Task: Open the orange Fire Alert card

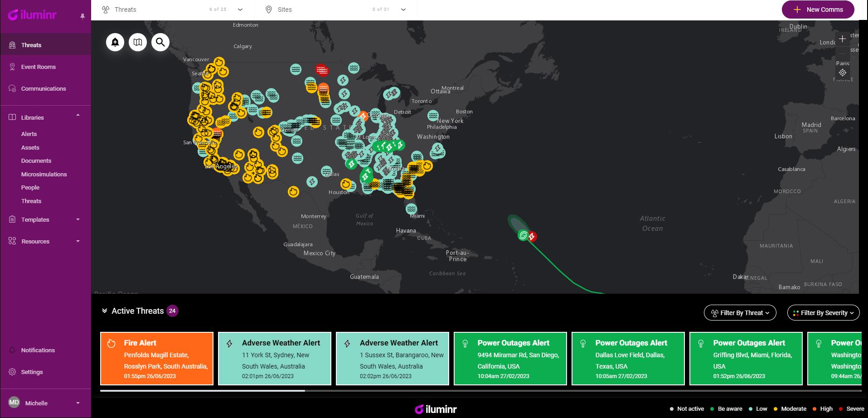Action: [x=157, y=359]
